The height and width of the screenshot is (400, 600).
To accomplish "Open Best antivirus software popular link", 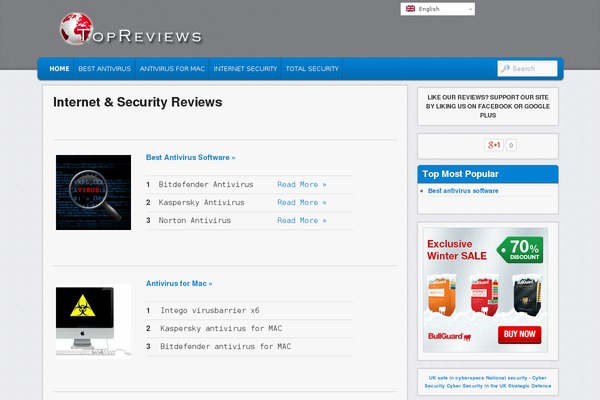I will 463,191.
